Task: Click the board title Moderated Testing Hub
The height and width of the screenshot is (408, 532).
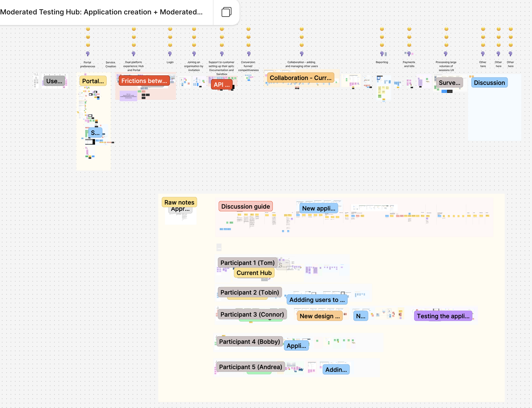Action: point(101,12)
